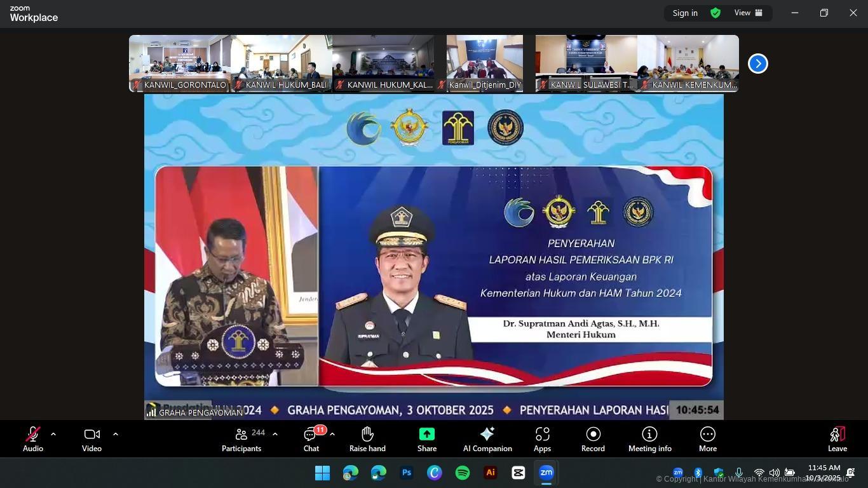Click the Sign in button
The height and width of the screenshot is (488, 868).
click(x=685, y=13)
